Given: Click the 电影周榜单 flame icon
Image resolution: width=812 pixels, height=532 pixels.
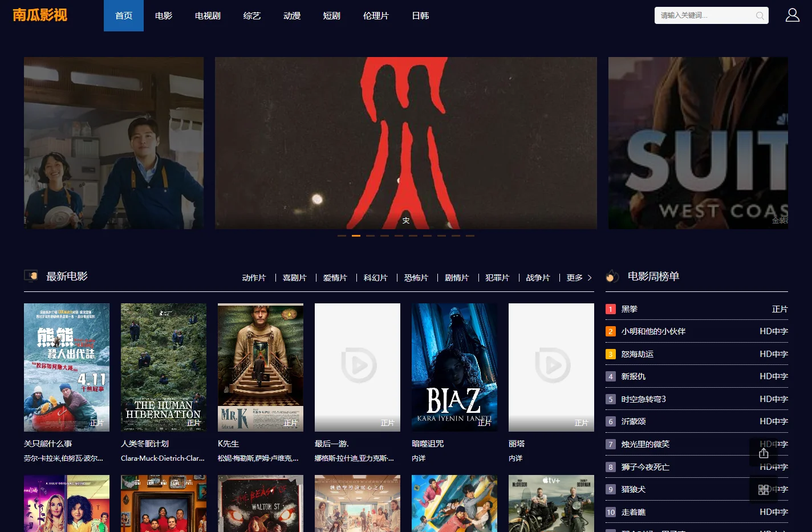Looking at the screenshot, I should (x=612, y=276).
